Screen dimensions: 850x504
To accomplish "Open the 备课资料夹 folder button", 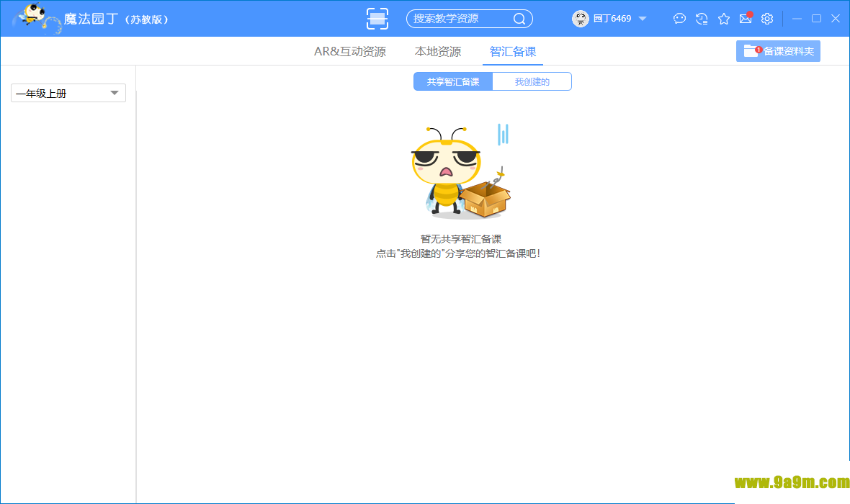I will (x=778, y=51).
